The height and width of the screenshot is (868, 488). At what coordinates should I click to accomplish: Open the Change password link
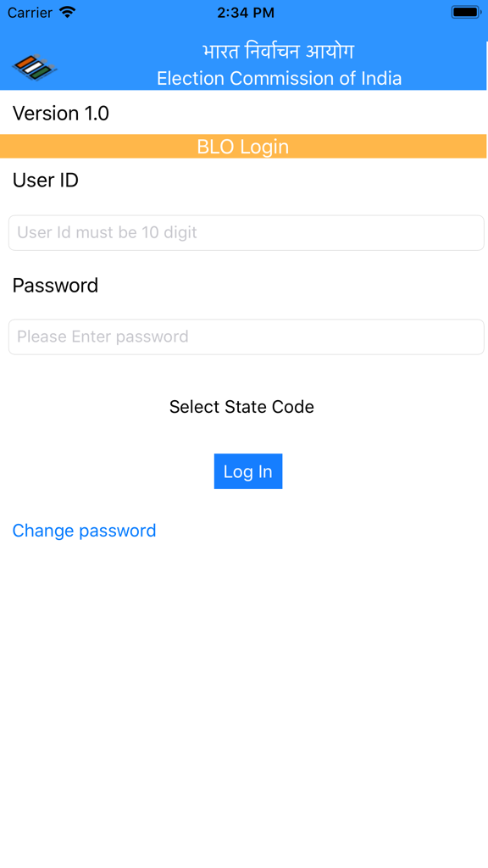84,531
